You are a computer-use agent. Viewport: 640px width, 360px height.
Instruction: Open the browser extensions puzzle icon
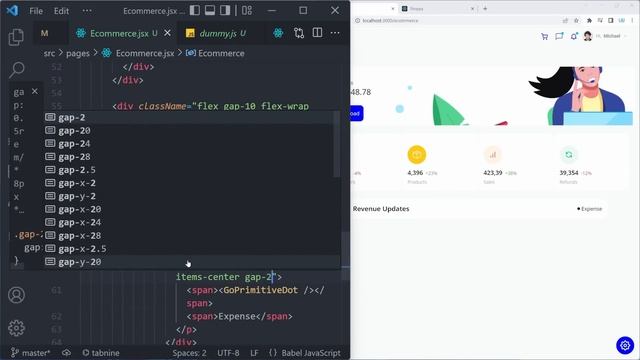pyautogui.click(x=589, y=20)
